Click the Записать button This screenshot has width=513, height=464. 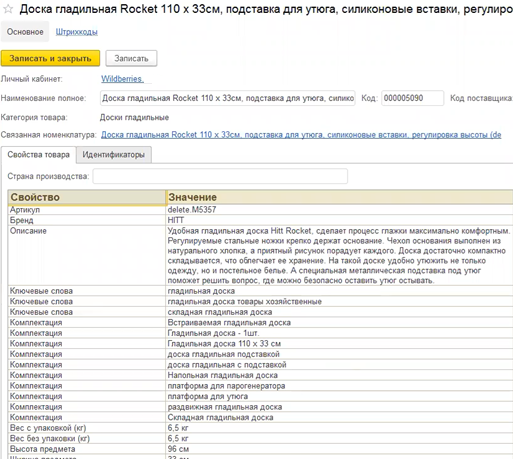pyautogui.click(x=131, y=58)
